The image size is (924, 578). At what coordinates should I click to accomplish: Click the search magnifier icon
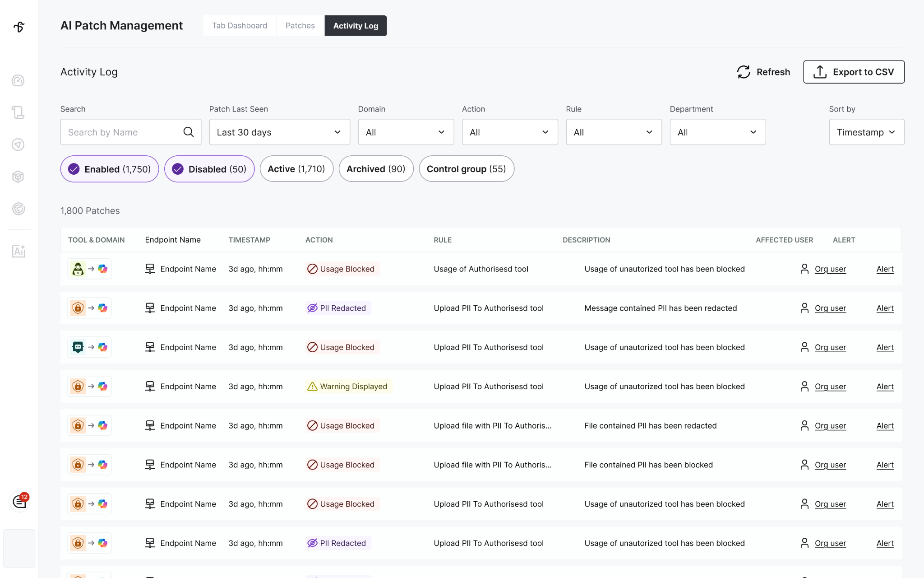coord(188,132)
